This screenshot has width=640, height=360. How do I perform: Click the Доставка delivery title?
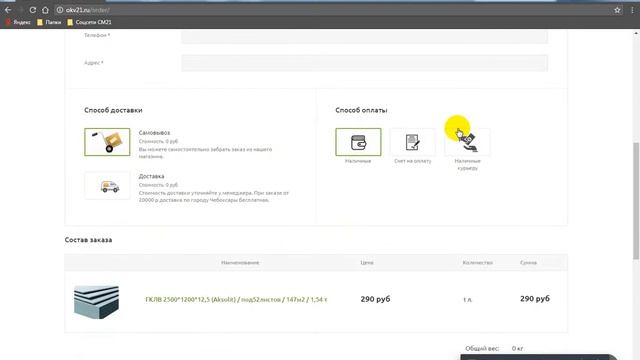151,176
